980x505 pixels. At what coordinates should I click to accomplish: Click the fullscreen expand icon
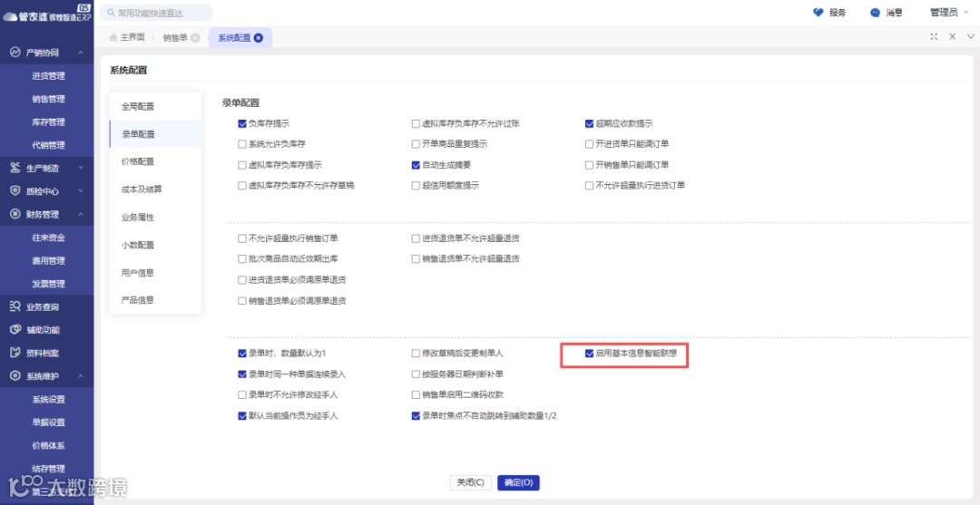click(934, 37)
